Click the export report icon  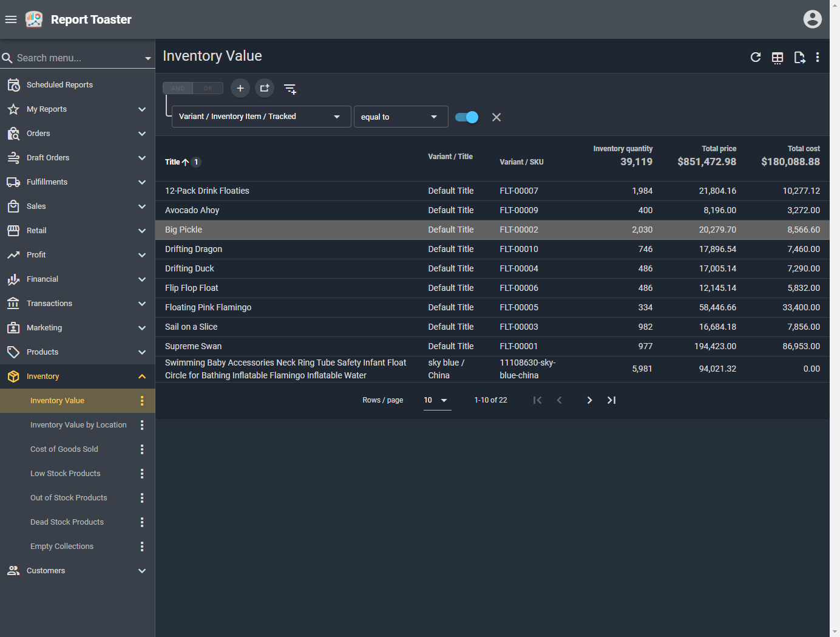[x=799, y=58]
